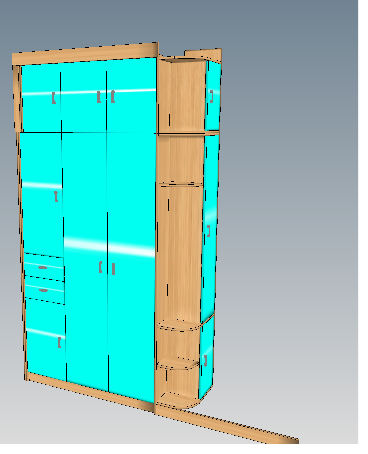Viewport: 368px width, 454px height.
Task: Select the upper-right cyan door of main cabinet
Action: [x=131, y=95]
